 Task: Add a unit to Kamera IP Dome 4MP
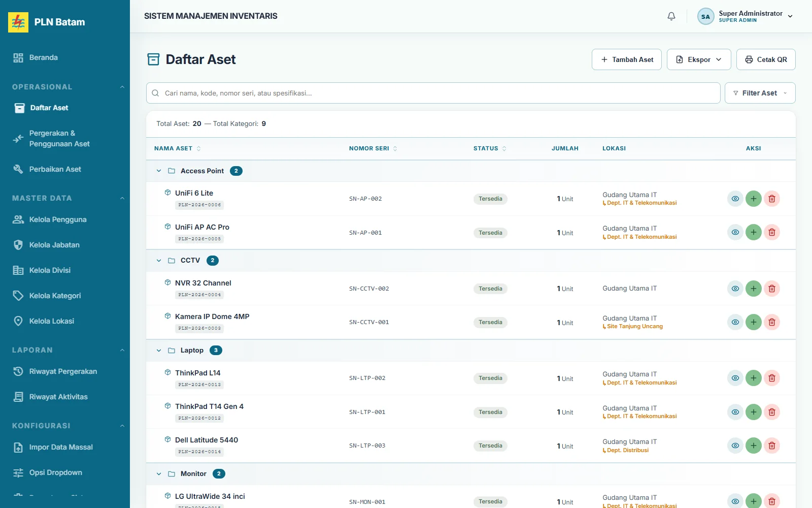pos(754,322)
